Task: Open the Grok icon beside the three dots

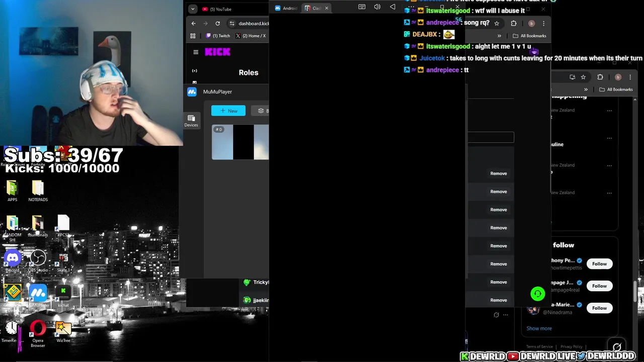Action: pyautogui.click(x=496, y=315)
